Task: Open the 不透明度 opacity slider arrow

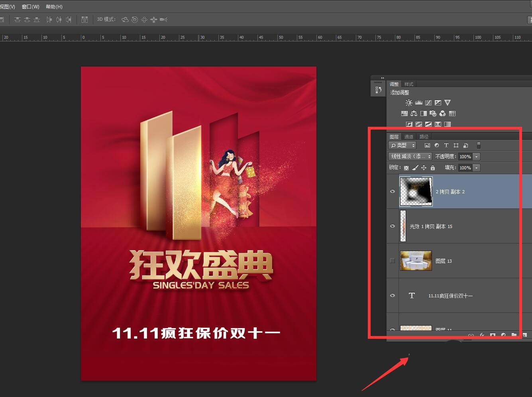Action: [477, 157]
